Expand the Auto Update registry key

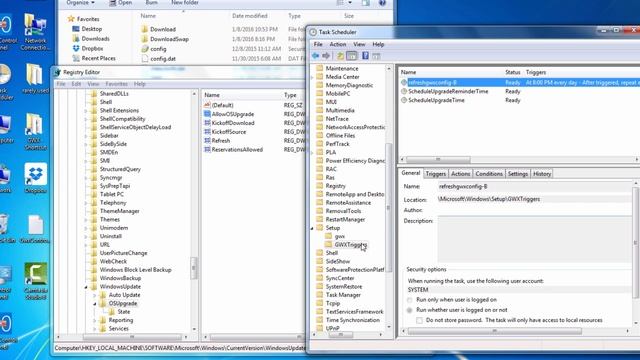tap(95, 295)
